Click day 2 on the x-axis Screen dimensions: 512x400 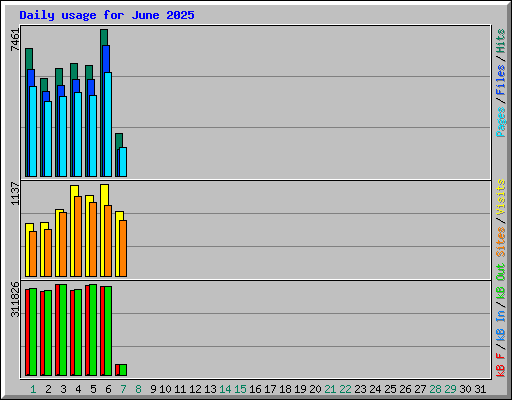click(x=48, y=389)
